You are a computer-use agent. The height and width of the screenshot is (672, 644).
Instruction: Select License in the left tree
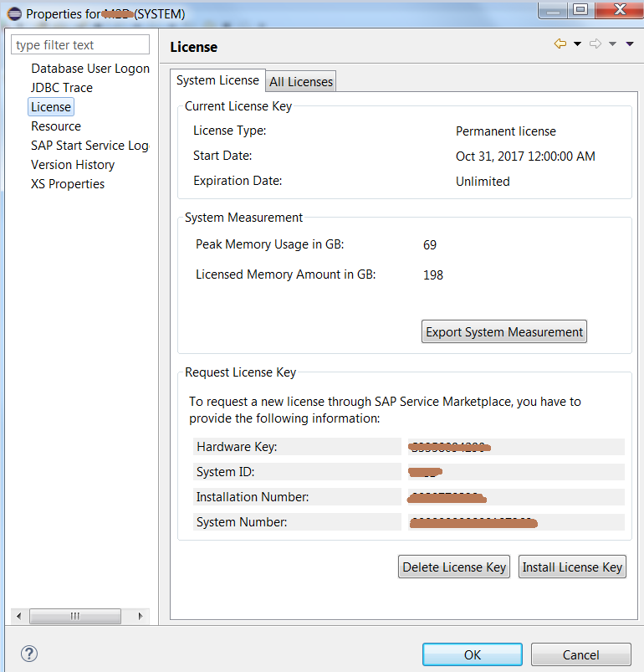click(51, 107)
